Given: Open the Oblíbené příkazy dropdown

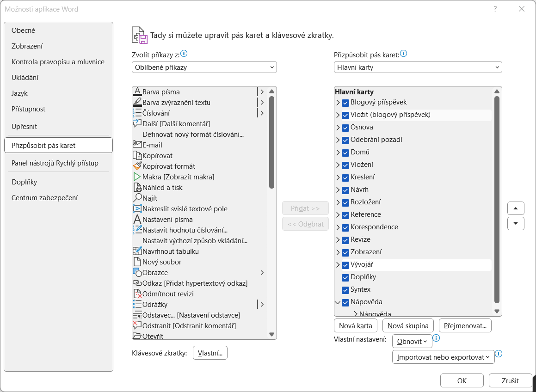Looking at the screenshot, I should coord(204,67).
